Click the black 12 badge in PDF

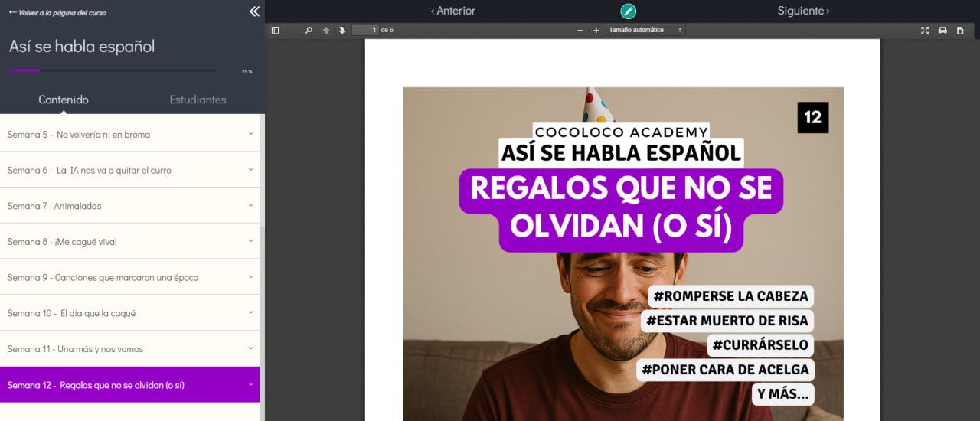pyautogui.click(x=812, y=117)
